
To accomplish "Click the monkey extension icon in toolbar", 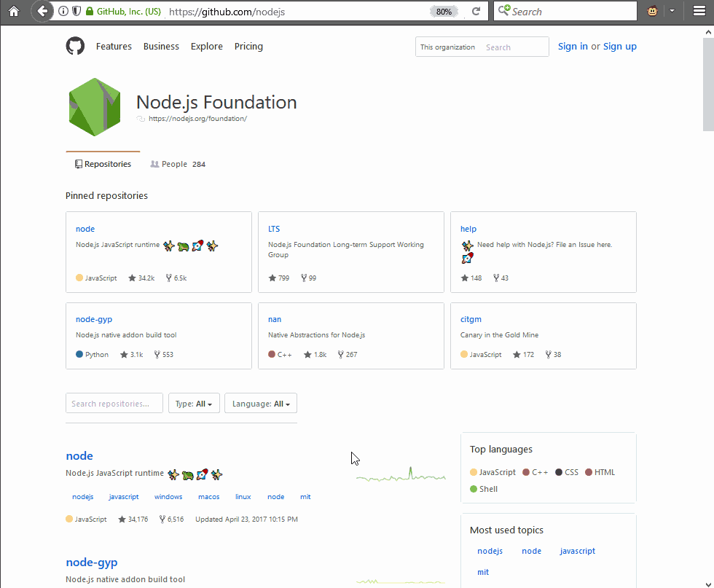I will tap(653, 12).
